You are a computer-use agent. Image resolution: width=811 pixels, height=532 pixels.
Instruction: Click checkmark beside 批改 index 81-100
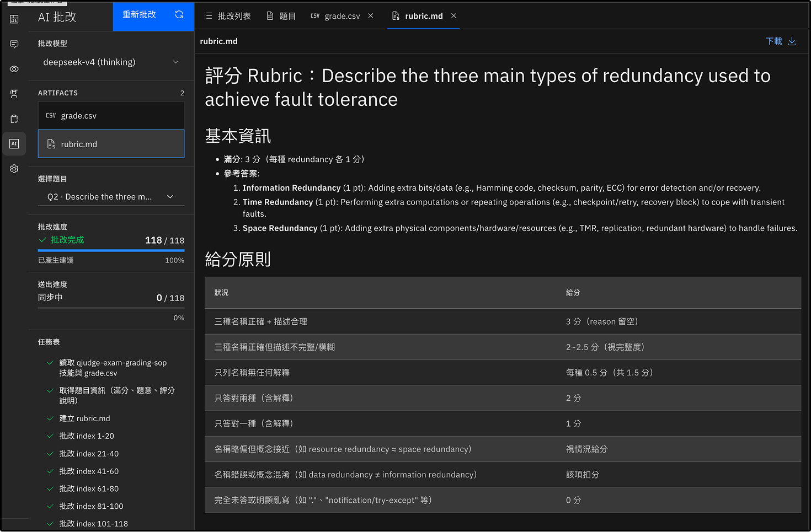point(50,506)
